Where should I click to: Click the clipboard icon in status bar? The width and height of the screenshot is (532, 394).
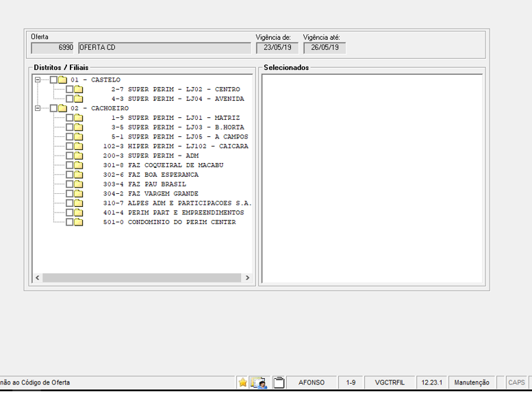[x=279, y=382]
